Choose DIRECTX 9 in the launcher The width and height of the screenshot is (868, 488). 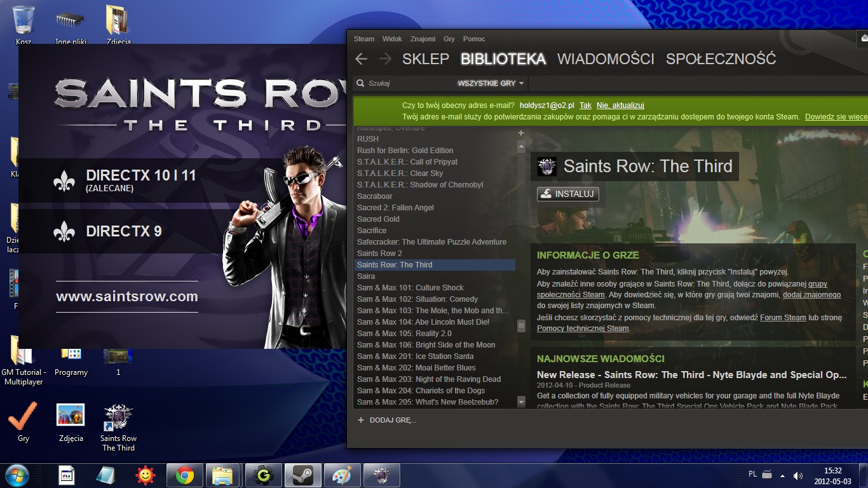coord(124,231)
